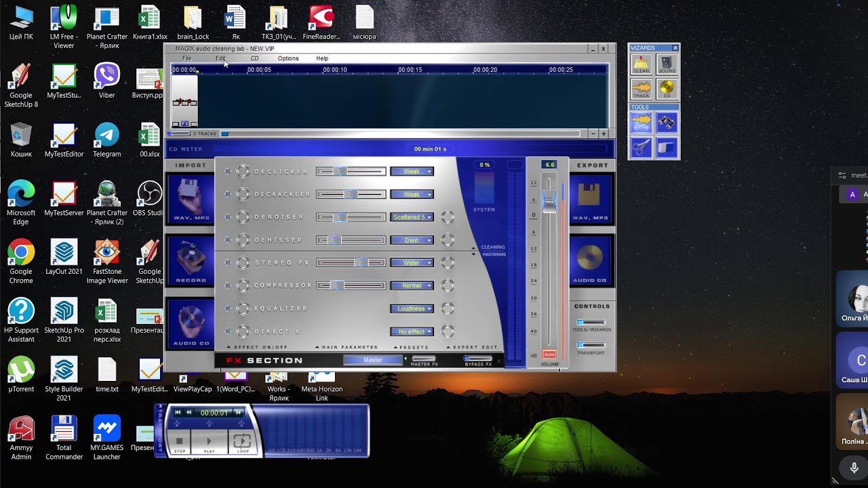Click the timeline horizontal scrollbar
Viewport: 868px width, 488px height.
(x=400, y=134)
